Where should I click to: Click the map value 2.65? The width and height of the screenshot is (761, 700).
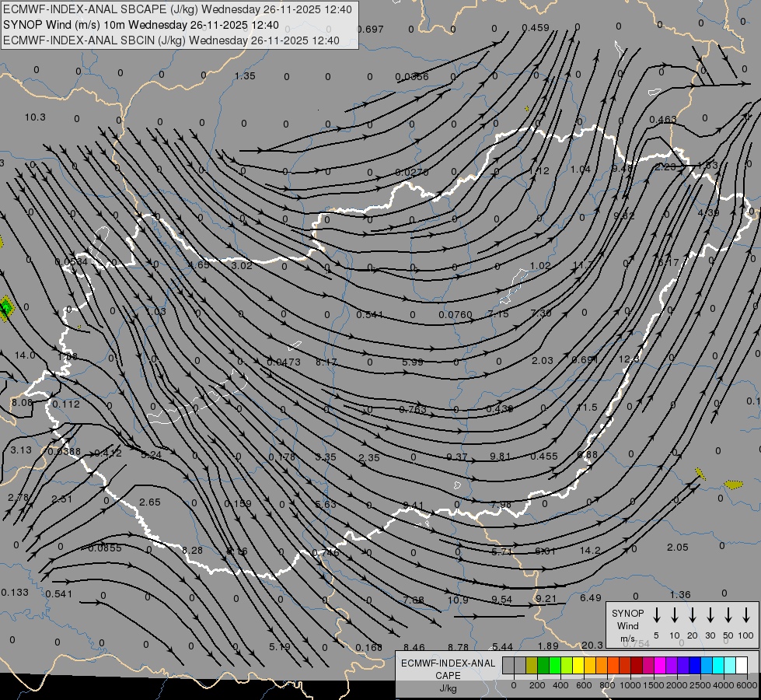click(x=149, y=502)
